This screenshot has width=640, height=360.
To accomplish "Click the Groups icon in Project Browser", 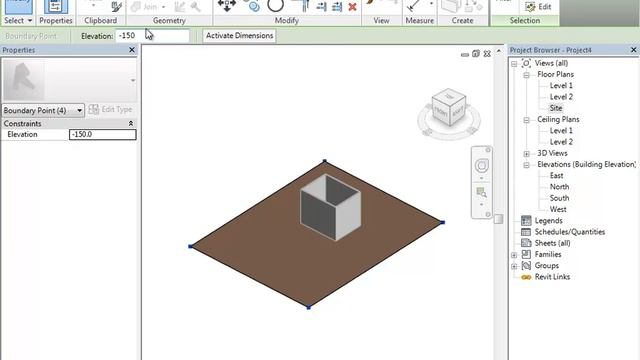I will click(x=526, y=265).
